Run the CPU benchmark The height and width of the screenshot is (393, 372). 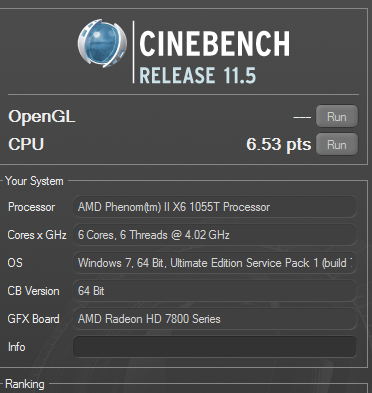click(x=337, y=144)
